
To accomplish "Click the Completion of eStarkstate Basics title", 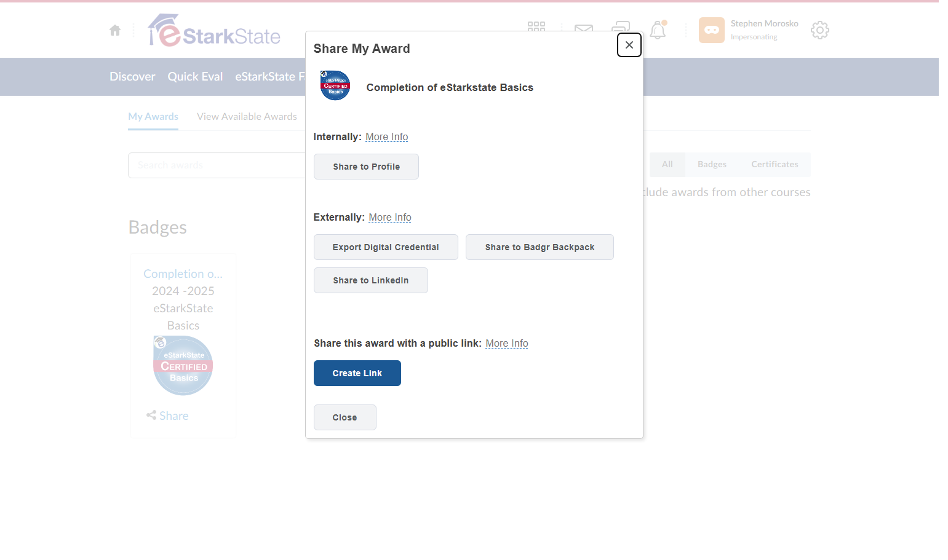I will point(450,87).
